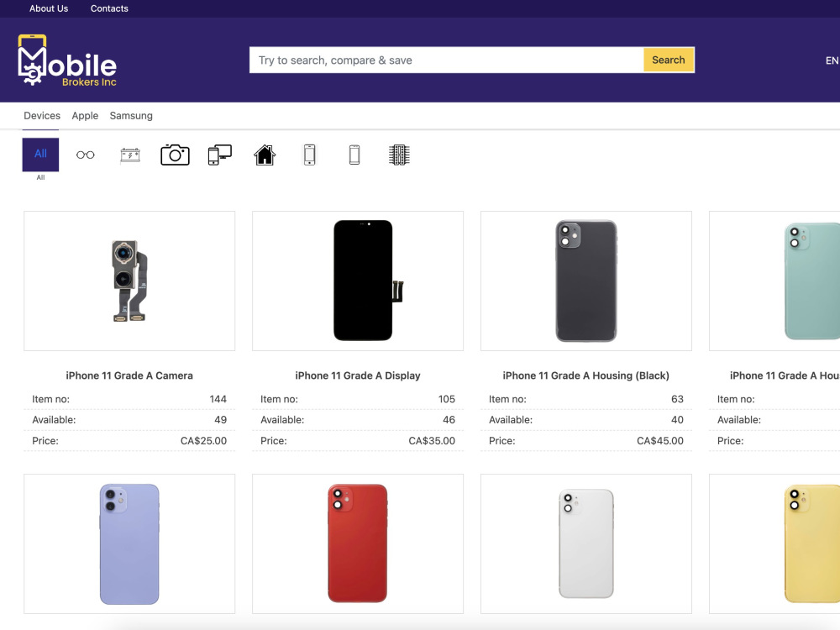Click the Search button
The image size is (840, 630).
point(669,60)
